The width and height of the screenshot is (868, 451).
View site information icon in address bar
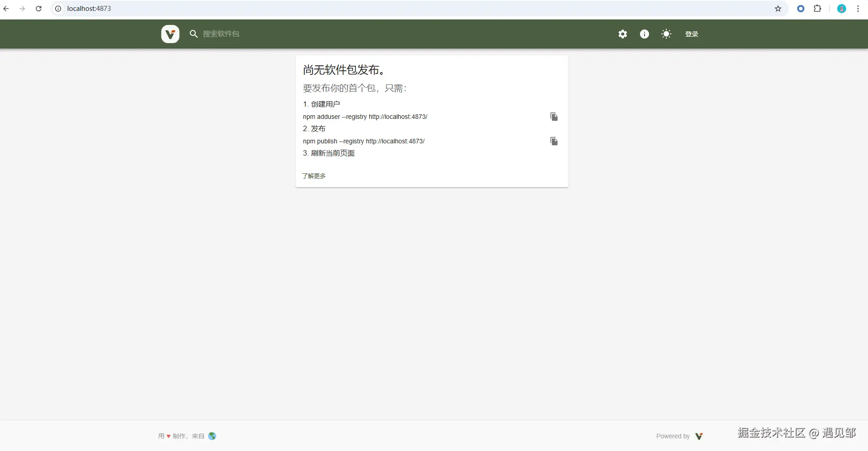tap(58, 9)
